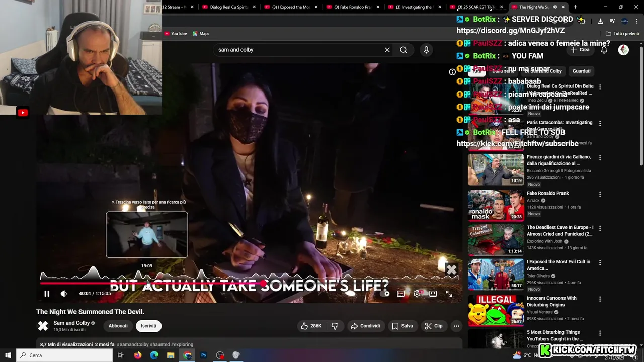Toggle the autoplay switch in player

point(385,294)
